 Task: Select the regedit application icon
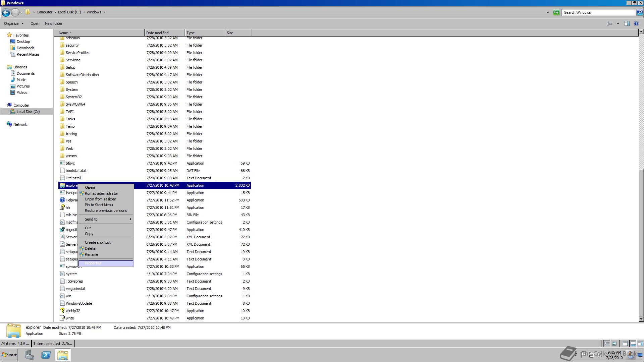point(62,230)
